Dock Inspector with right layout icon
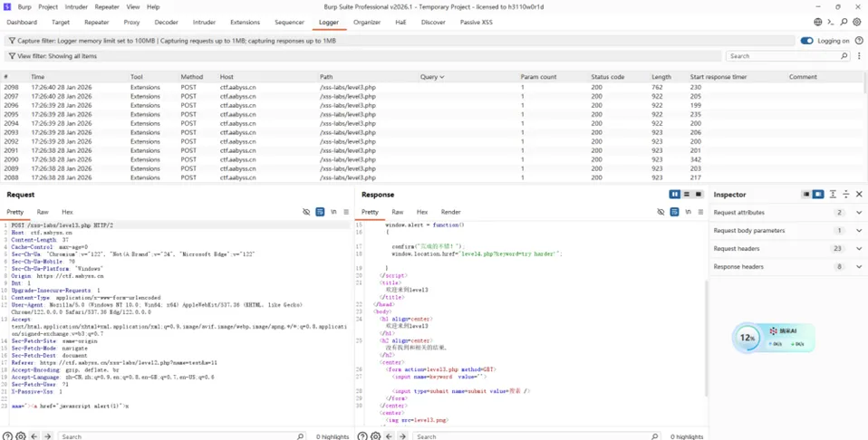The height and width of the screenshot is (440, 868). point(818,195)
